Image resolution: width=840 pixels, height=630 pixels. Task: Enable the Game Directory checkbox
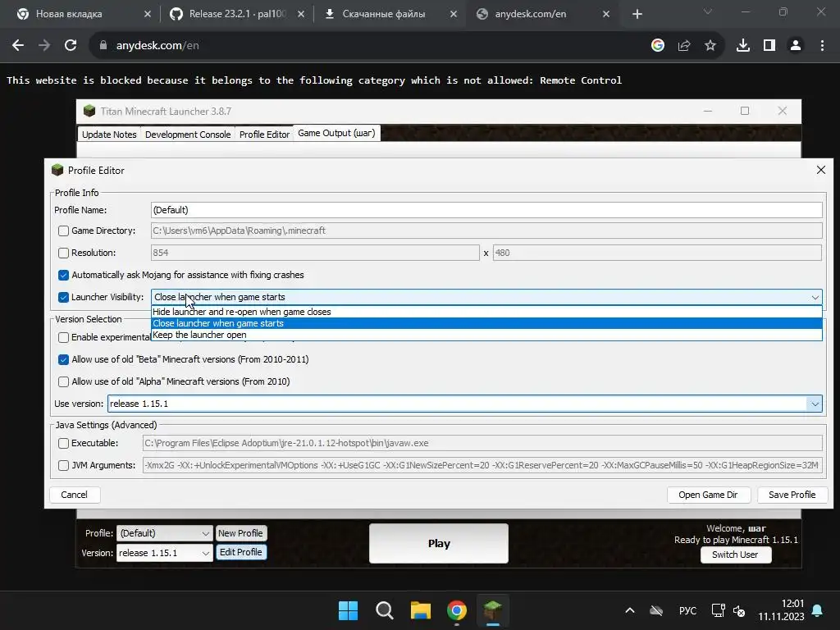point(63,231)
